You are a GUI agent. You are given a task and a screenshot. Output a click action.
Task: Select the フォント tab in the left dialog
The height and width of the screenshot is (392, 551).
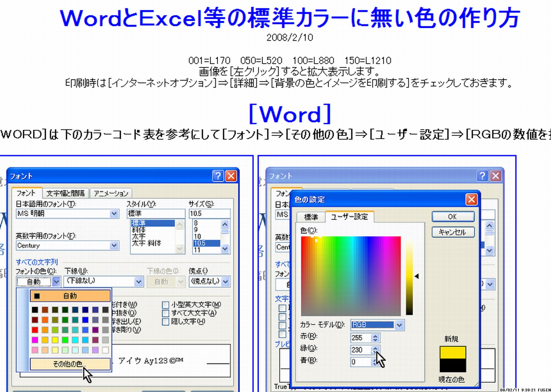tap(26, 193)
